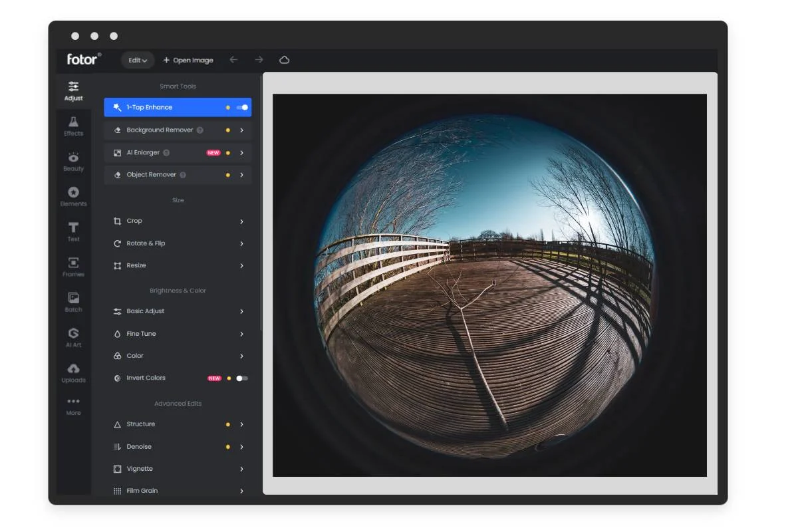Click the fisheye photo on canvas
Viewport: 798px width, 532px height.
pos(489,285)
